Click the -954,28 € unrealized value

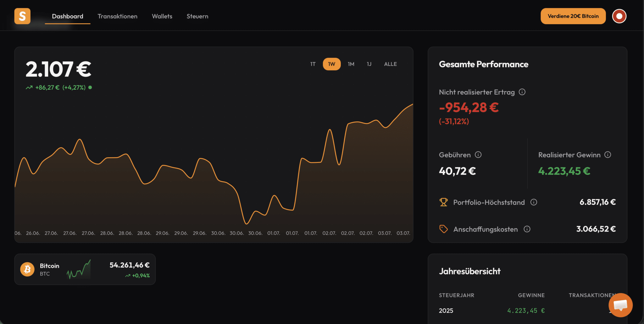tap(469, 108)
